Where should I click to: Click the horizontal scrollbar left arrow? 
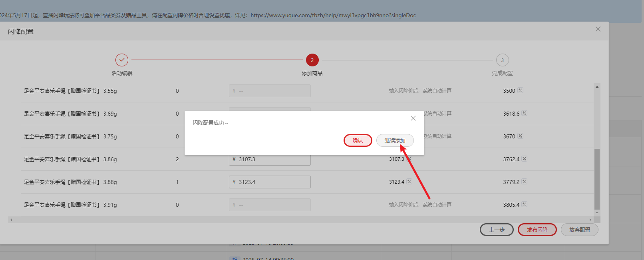(x=11, y=220)
